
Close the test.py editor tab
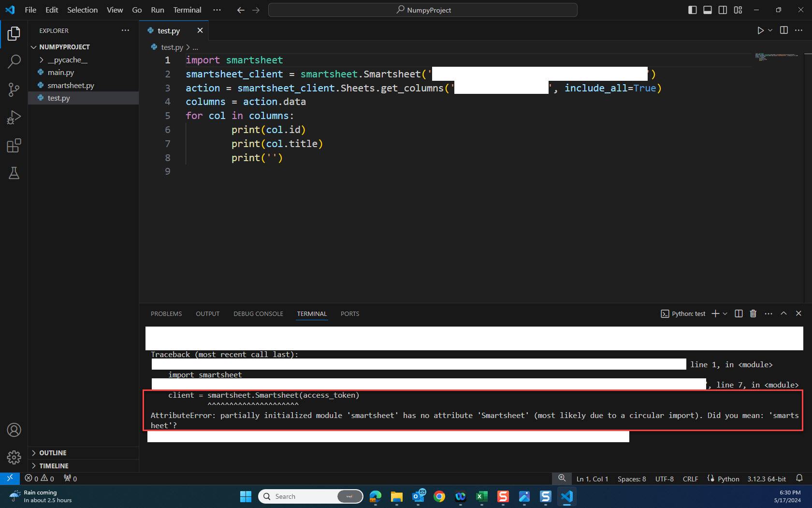click(200, 30)
